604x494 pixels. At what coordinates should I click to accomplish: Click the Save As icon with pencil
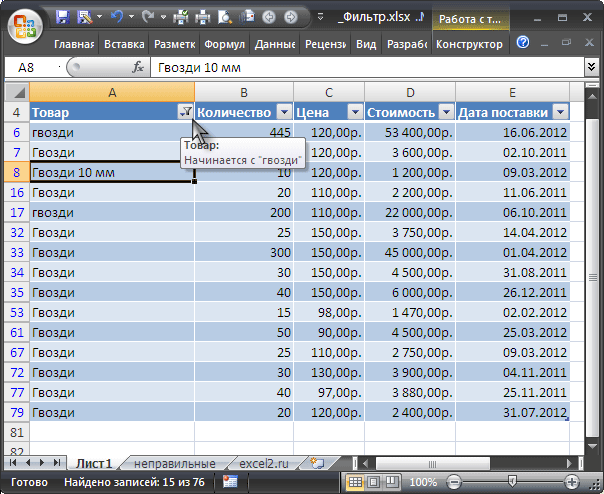point(85,17)
